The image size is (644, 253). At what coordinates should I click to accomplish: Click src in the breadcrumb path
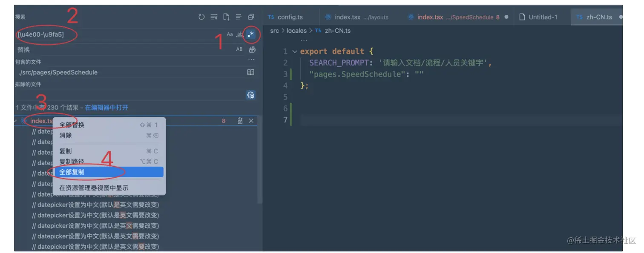[x=275, y=31]
